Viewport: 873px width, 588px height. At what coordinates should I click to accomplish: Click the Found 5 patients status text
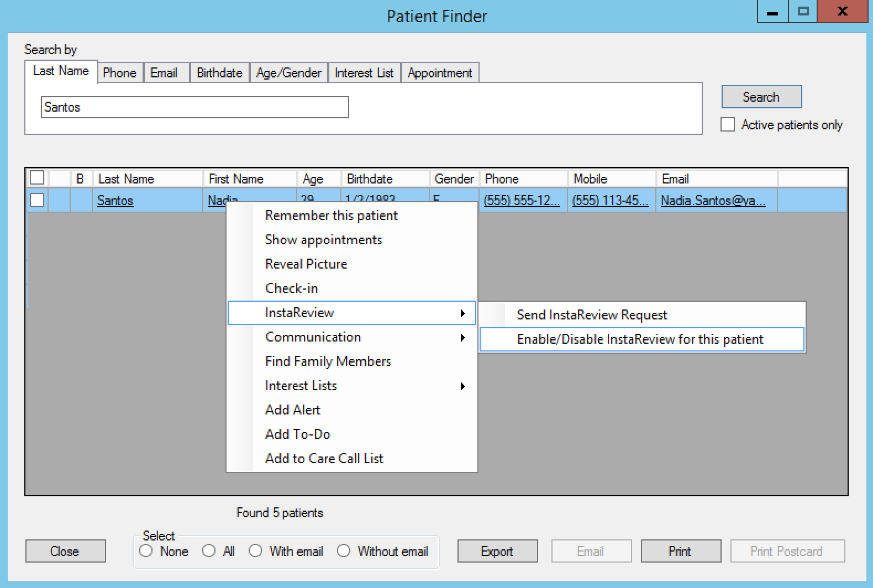point(280,513)
